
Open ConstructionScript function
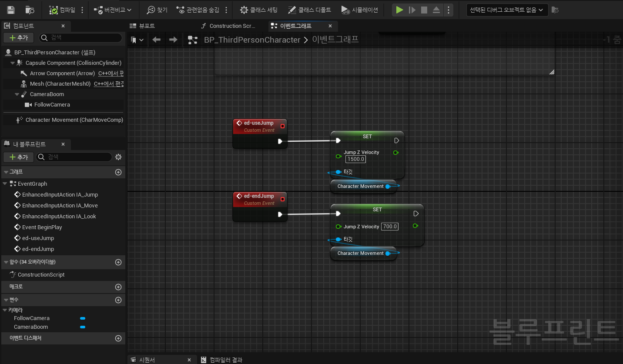pos(41,275)
